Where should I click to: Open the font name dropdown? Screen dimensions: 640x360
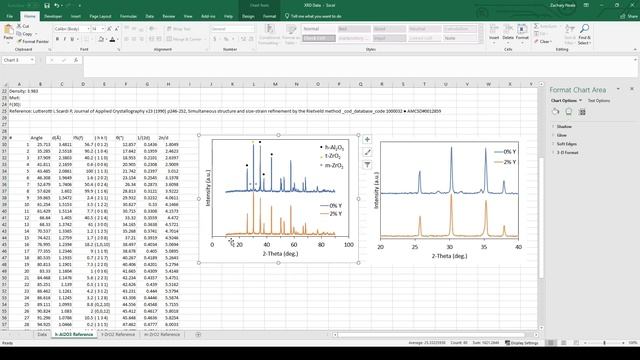[88, 29]
